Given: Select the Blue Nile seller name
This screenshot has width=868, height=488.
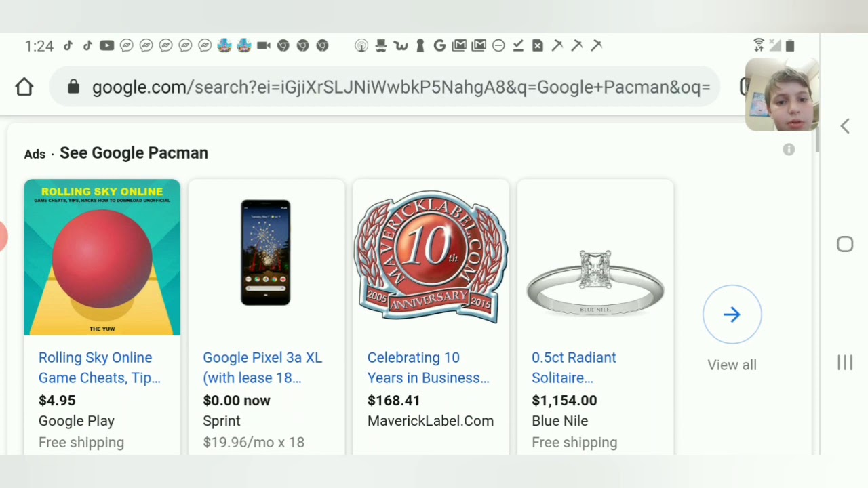Looking at the screenshot, I should pyautogui.click(x=559, y=421).
